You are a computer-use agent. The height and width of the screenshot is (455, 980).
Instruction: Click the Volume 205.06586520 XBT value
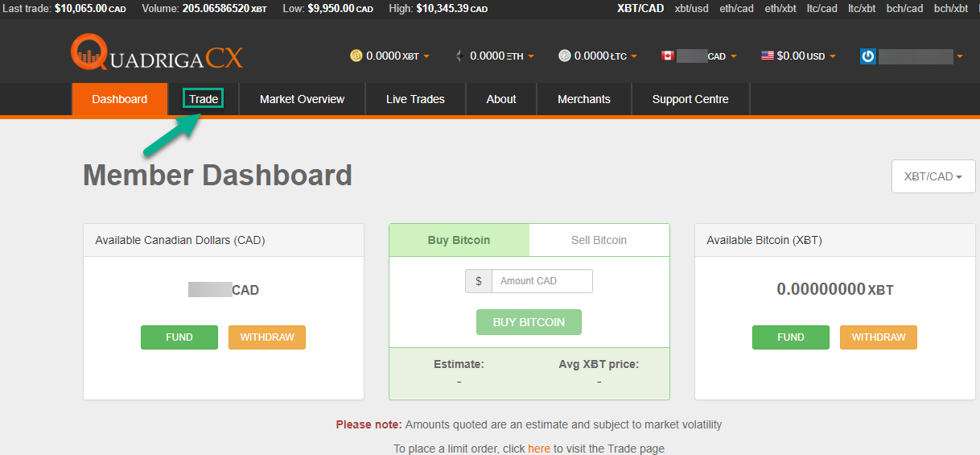(224, 8)
